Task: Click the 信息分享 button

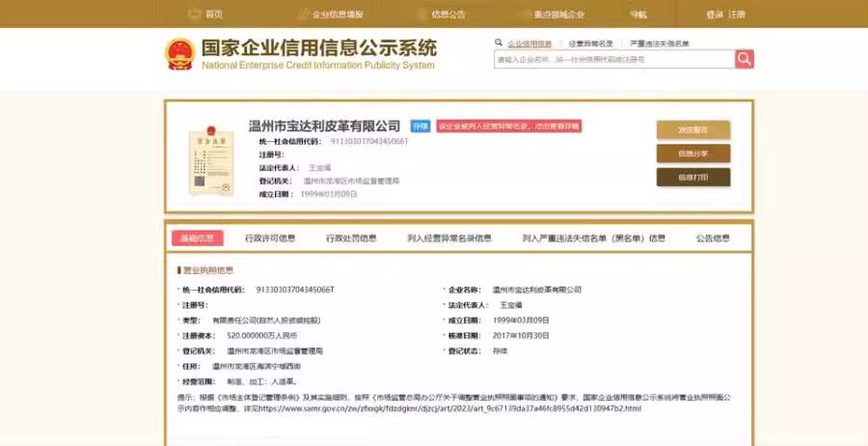Action: point(693,154)
